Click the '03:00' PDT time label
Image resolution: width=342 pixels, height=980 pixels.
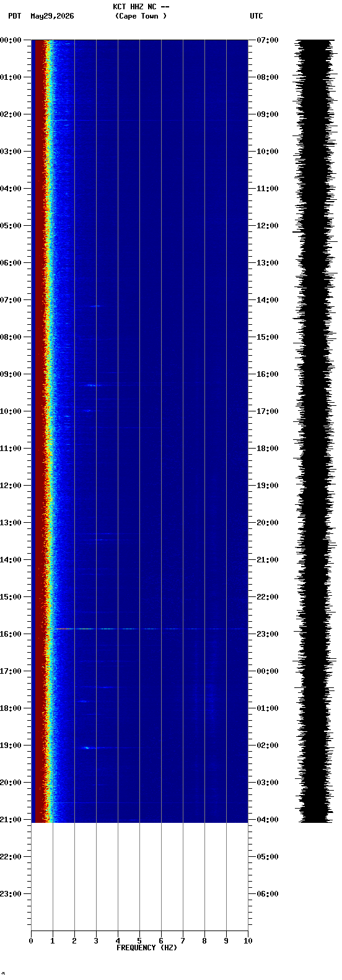pos(11,152)
